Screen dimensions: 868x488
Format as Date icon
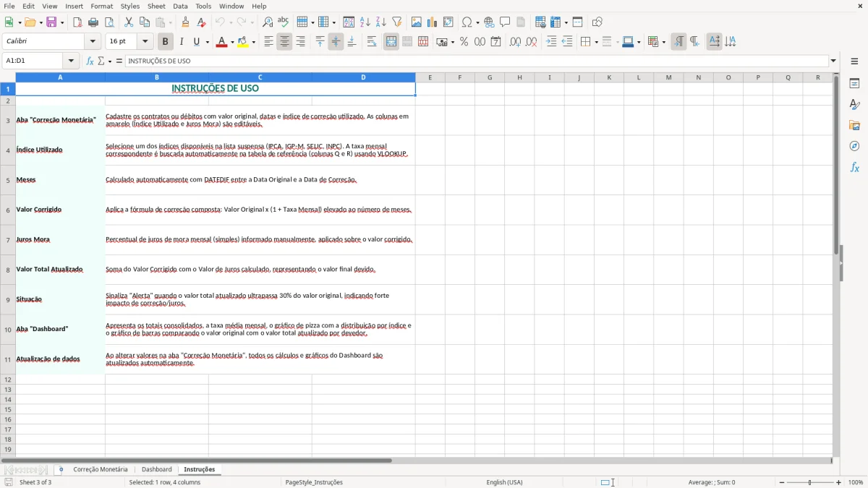tap(495, 42)
